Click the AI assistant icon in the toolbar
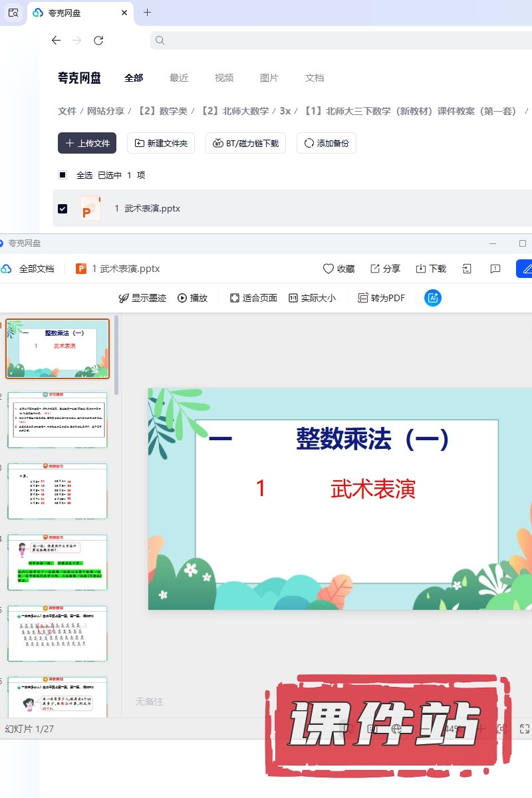The image size is (532, 798). (x=433, y=298)
